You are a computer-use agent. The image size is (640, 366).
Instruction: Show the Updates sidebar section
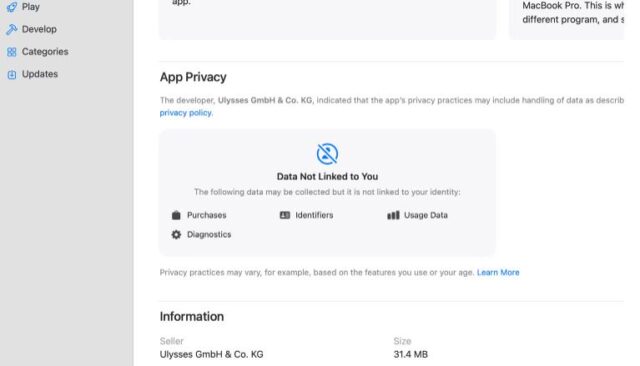tap(40, 74)
